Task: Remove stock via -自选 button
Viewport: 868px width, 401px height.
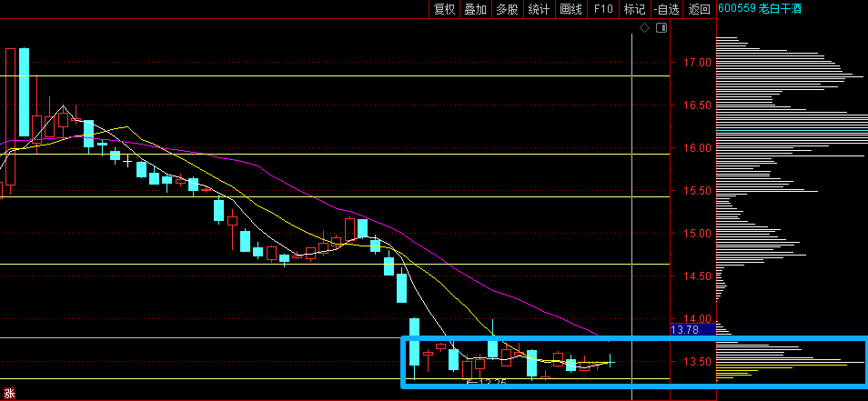Action: coord(667,9)
